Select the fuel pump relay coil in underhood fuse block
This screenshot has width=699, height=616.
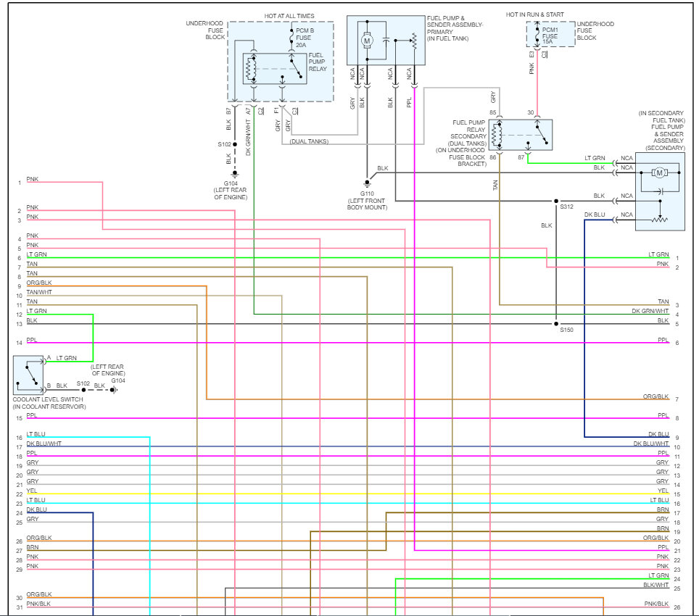(252, 68)
